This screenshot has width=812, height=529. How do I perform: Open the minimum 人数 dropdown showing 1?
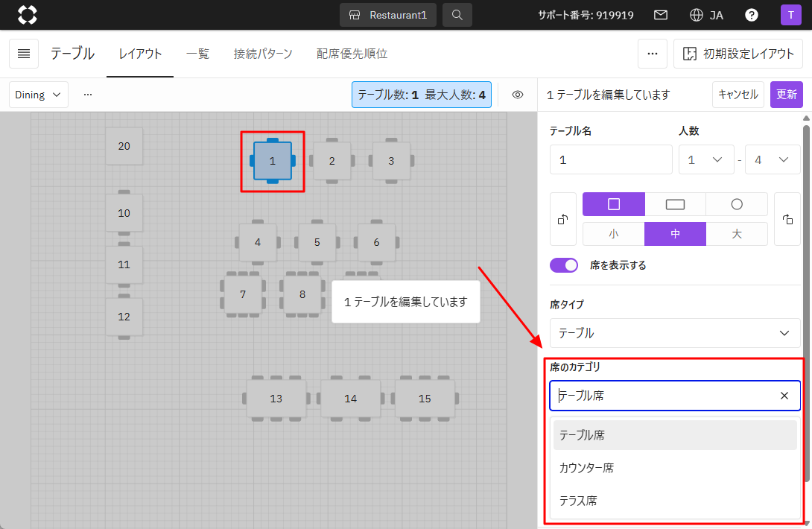706,159
